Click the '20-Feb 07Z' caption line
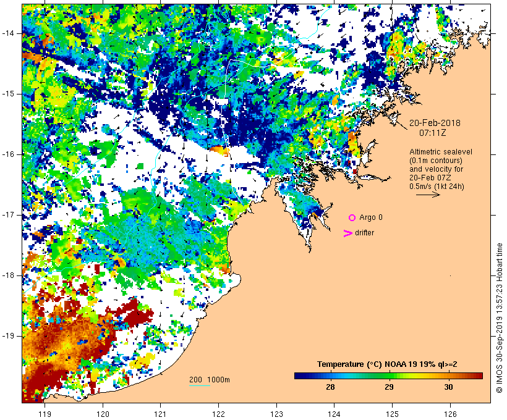 click(x=430, y=178)
